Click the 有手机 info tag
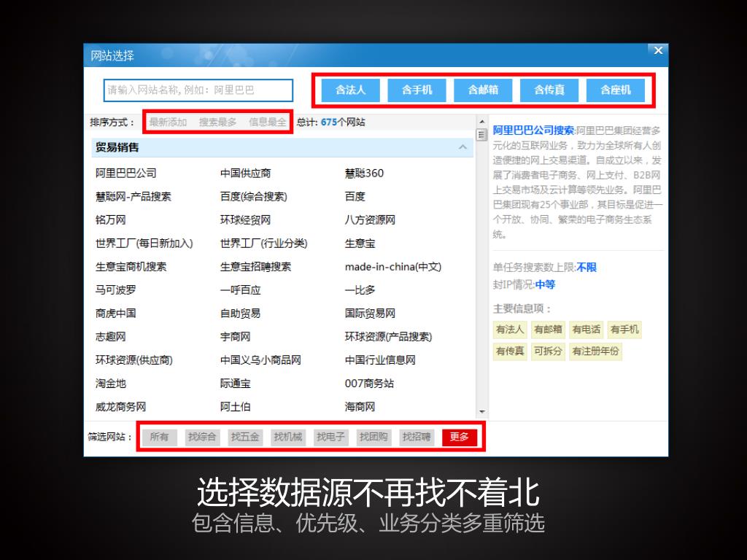The image size is (747, 560). [x=624, y=330]
